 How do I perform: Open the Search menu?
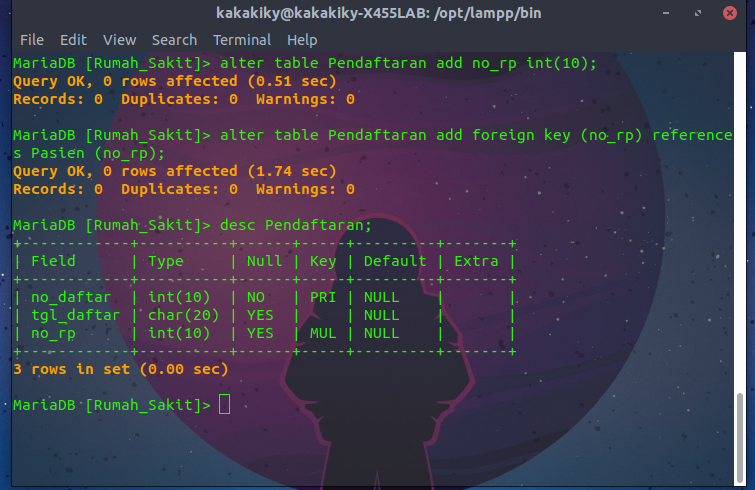pyautogui.click(x=174, y=40)
